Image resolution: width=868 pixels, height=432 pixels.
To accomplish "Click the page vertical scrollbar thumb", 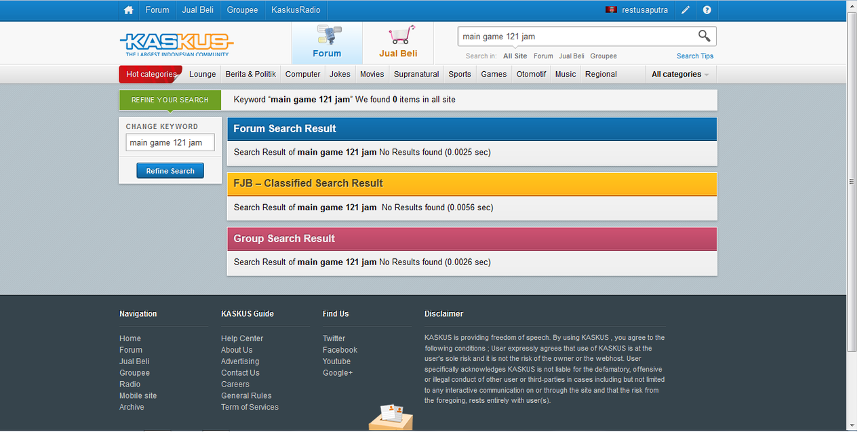I will pos(852,182).
